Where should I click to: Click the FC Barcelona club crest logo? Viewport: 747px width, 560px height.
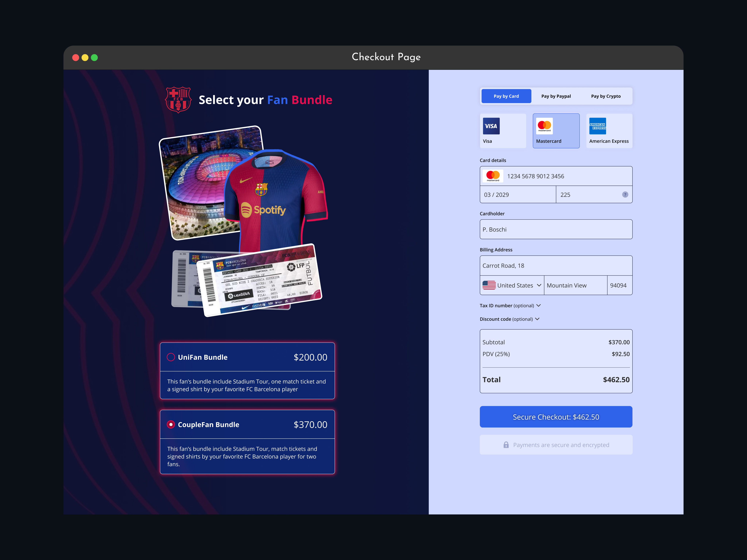tap(178, 99)
